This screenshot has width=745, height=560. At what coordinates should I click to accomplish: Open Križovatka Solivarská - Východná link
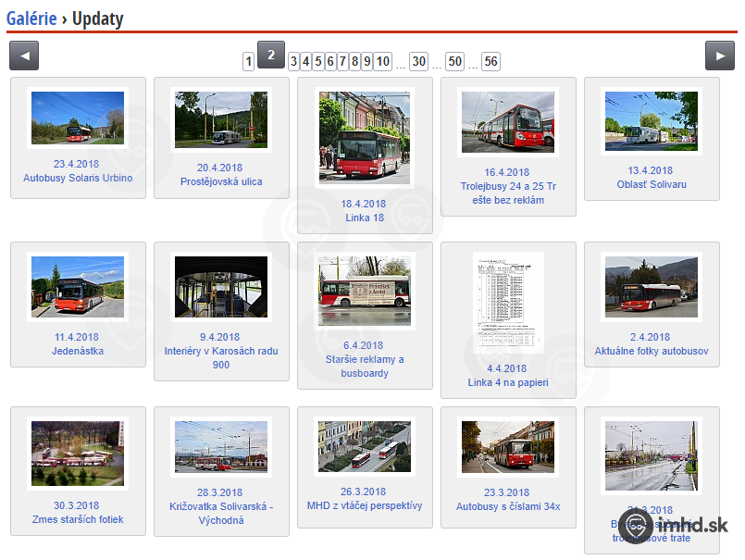tap(221, 513)
